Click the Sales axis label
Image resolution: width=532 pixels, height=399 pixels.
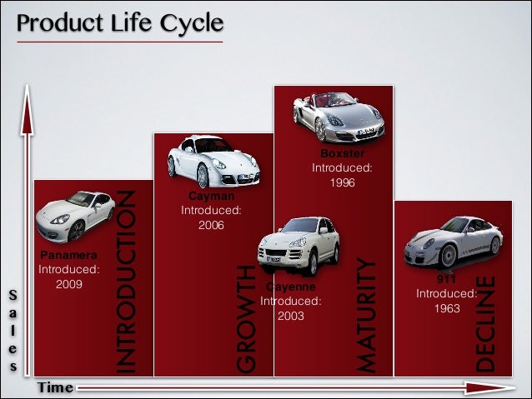(13, 331)
